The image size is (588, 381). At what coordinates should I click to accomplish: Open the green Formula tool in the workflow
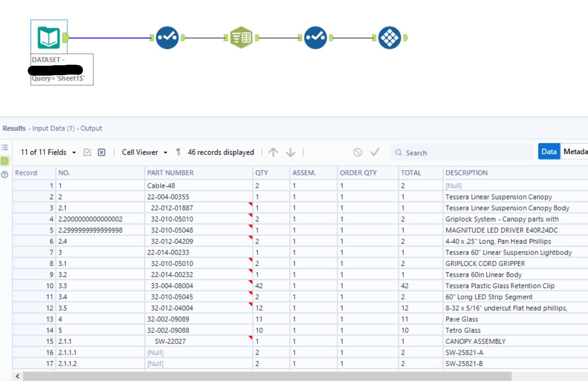[241, 37]
